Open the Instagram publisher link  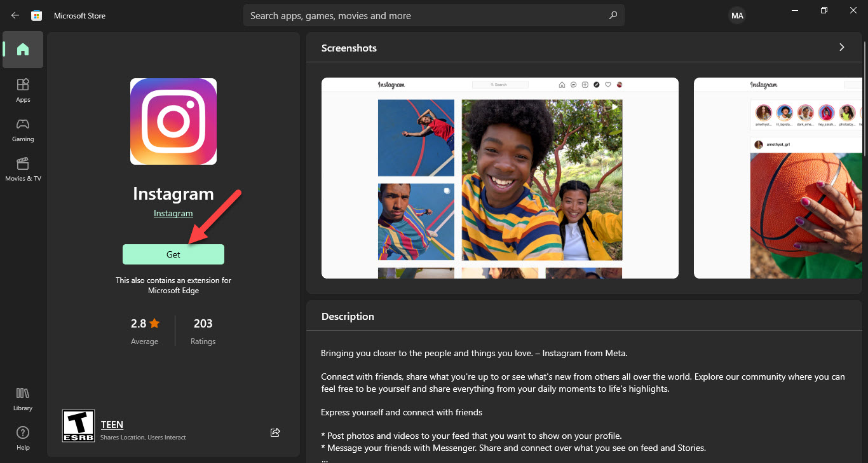coord(173,214)
